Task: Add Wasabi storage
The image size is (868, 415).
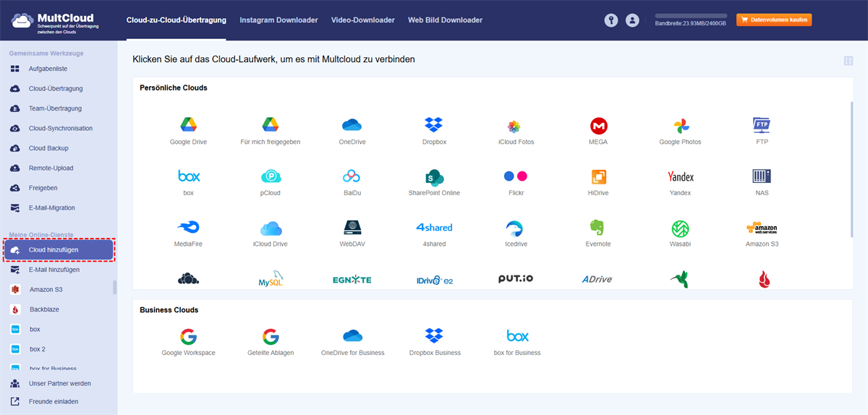Action: point(680,228)
